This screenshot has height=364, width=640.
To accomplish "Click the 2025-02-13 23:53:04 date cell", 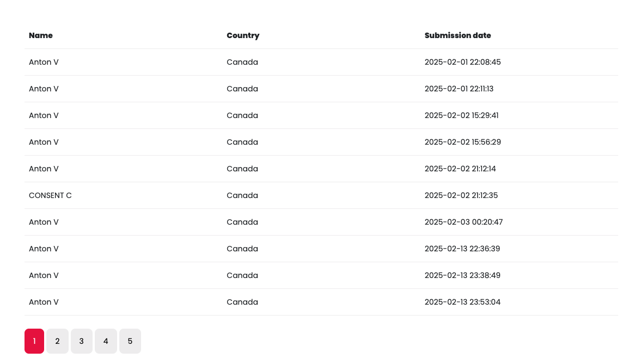I will click(x=462, y=302).
